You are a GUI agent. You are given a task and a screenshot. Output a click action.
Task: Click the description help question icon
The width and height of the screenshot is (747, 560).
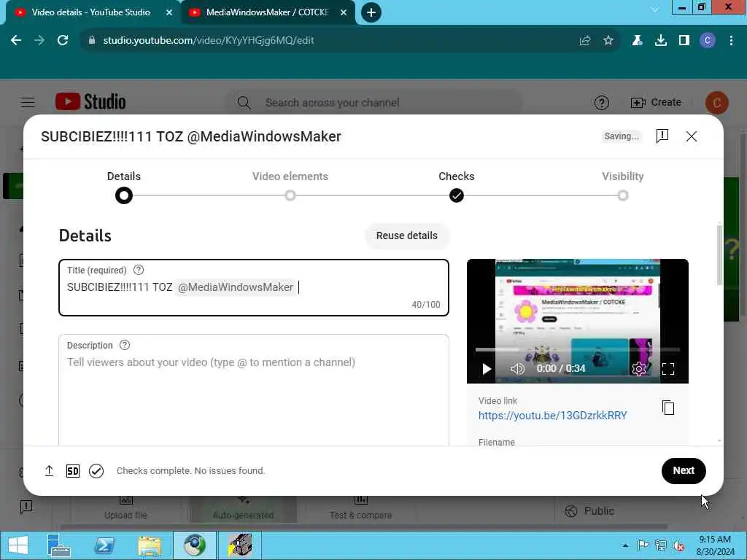pos(125,345)
